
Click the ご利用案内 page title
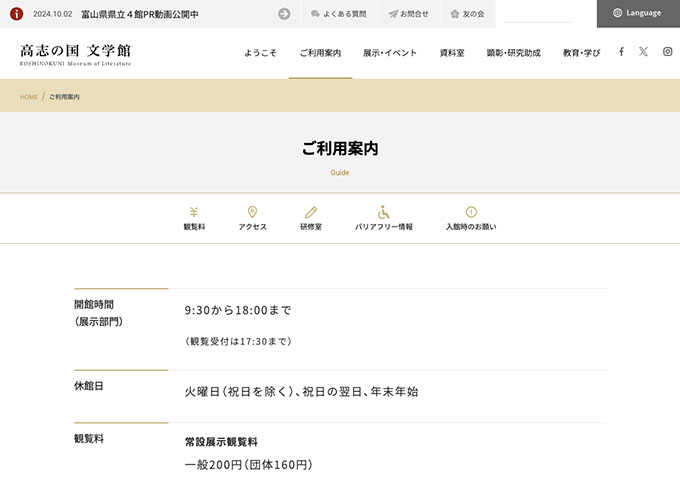click(x=340, y=148)
